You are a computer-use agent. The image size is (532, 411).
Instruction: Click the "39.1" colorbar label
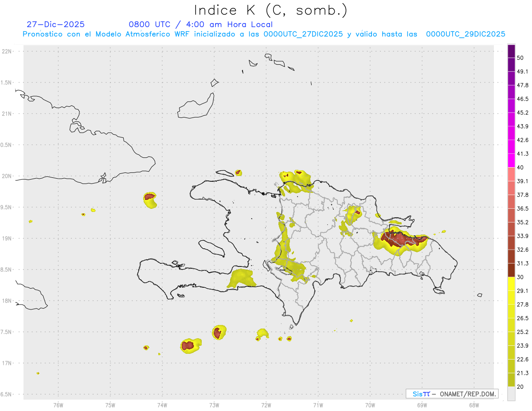click(523, 181)
